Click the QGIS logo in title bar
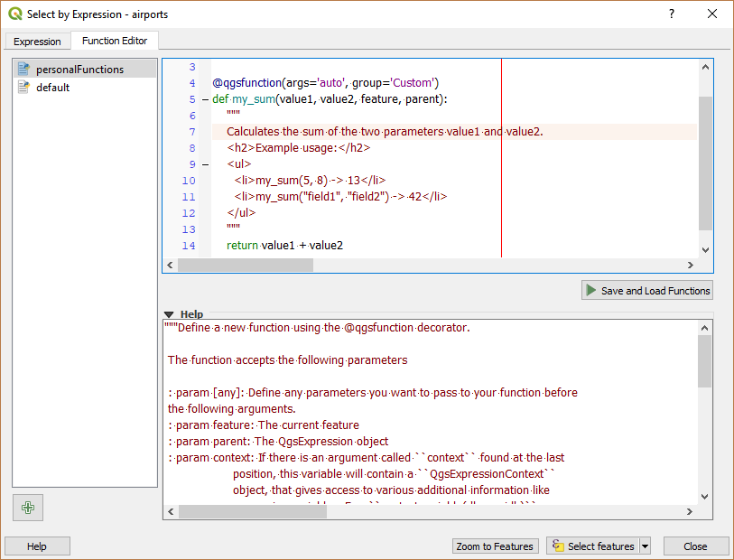Screen dimensions: 734x560 tap(14, 14)
